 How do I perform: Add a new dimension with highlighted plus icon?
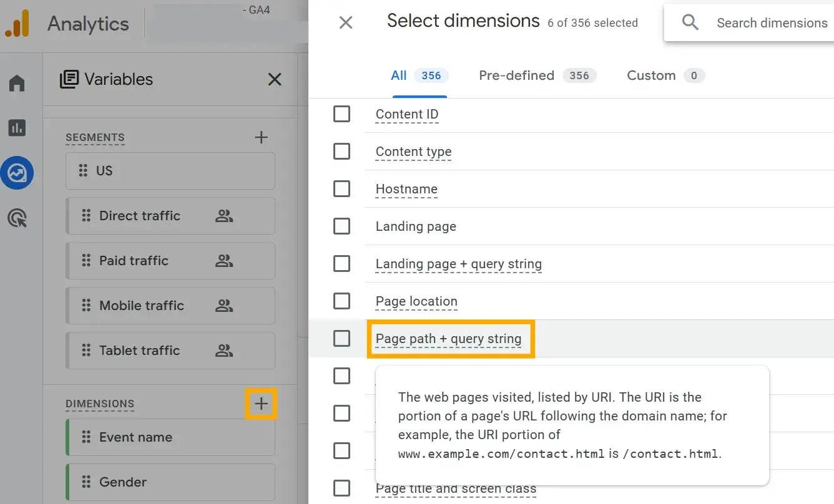tap(261, 404)
